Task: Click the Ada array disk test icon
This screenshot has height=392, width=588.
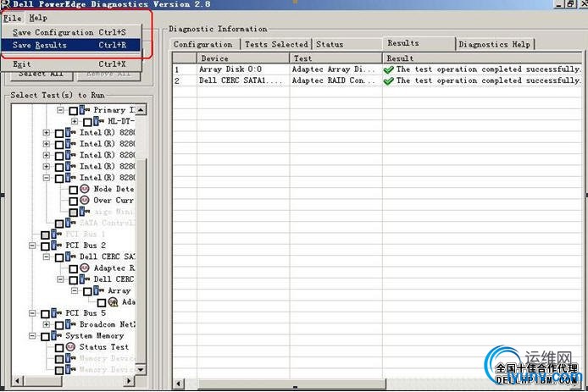Action: click(113, 302)
